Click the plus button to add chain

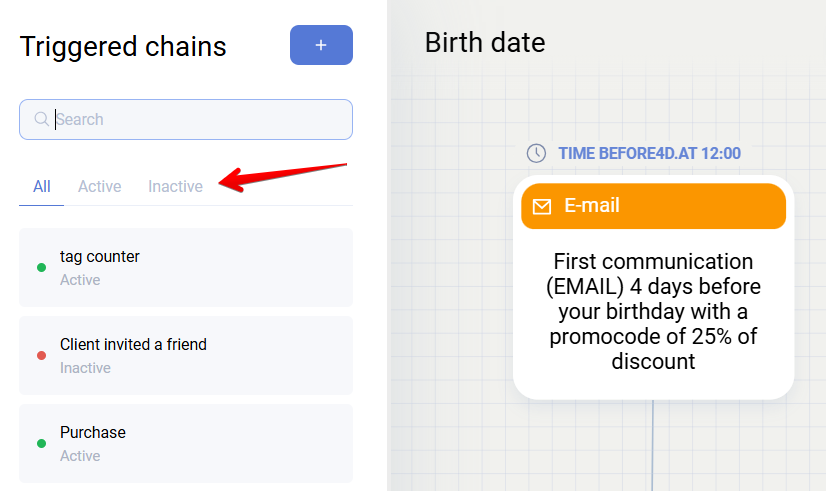(x=321, y=45)
